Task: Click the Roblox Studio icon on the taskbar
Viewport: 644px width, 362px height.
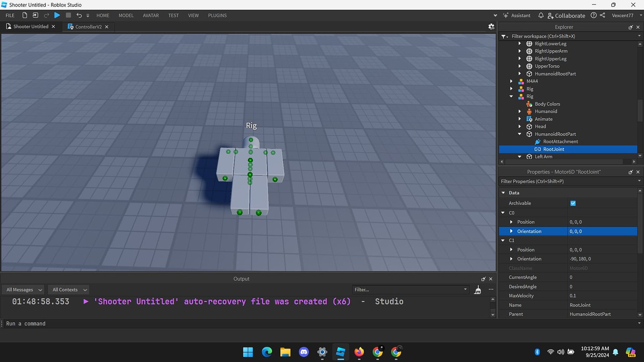Action: point(340,352)
